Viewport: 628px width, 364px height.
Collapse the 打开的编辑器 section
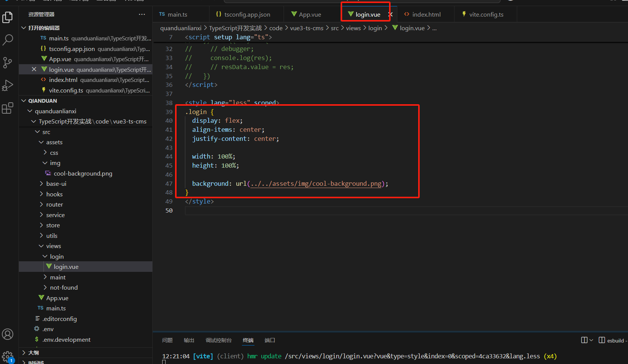pos(24,28)
